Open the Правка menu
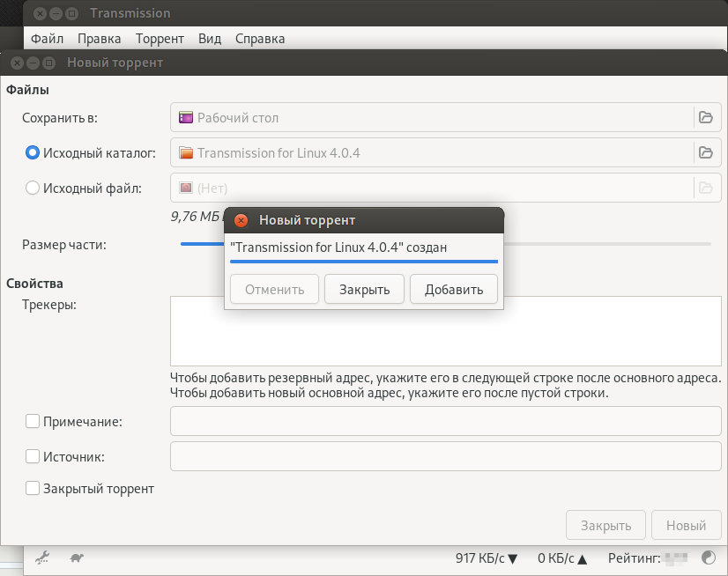 [100, 39]
